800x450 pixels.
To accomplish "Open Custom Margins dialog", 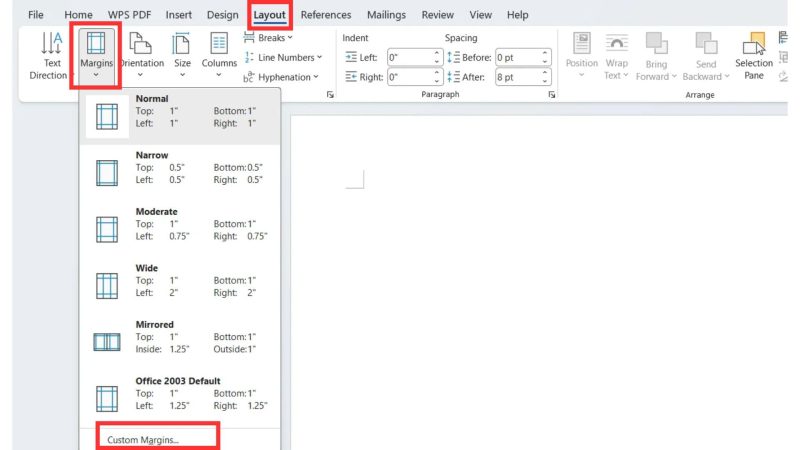I will coord(143,440).
